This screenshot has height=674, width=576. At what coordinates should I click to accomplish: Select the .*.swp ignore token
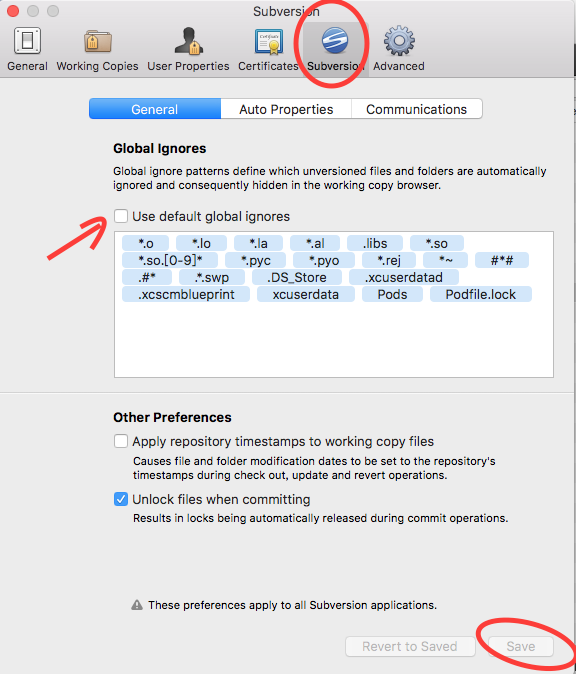pos(211,277)
